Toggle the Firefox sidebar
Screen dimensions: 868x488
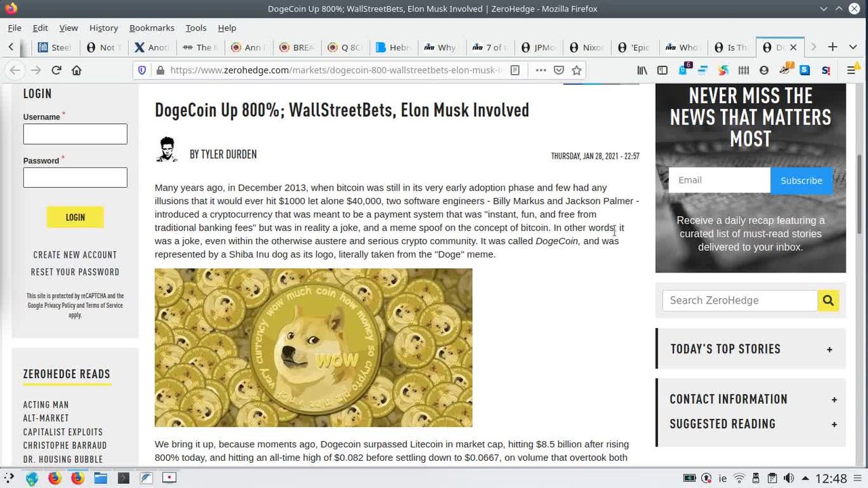coord(663,70)
